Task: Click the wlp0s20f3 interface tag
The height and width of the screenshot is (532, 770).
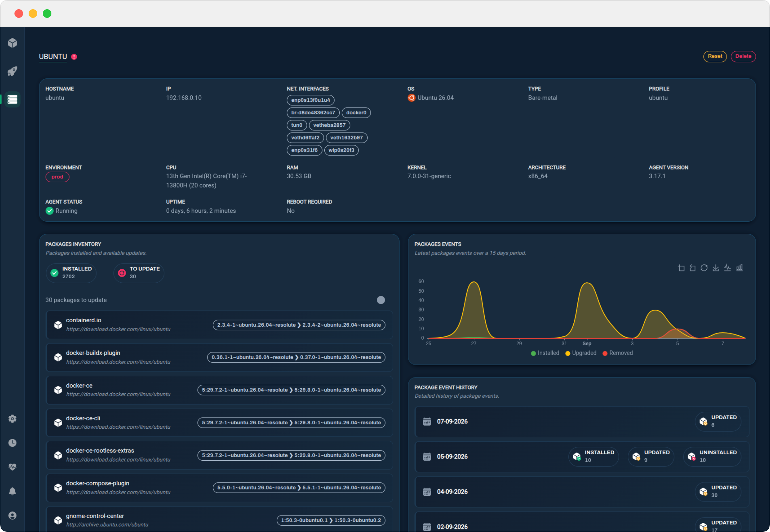Action: [x=341, y=150]
